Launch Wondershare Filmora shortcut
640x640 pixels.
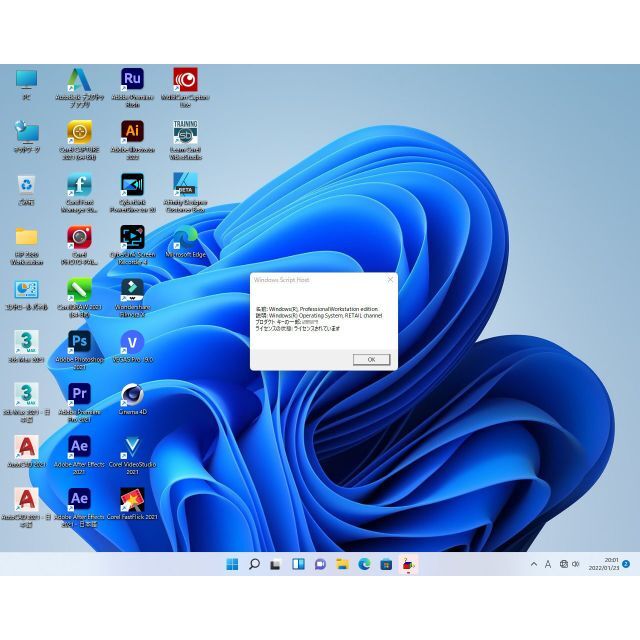pyautogui.click(x=132, y=298)
